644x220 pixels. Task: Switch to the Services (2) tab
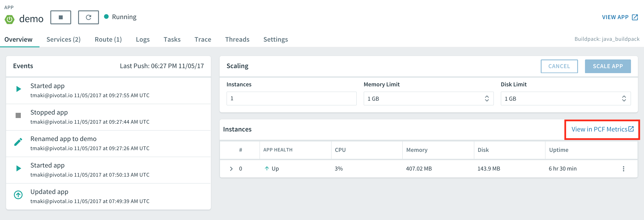point(64,39)
